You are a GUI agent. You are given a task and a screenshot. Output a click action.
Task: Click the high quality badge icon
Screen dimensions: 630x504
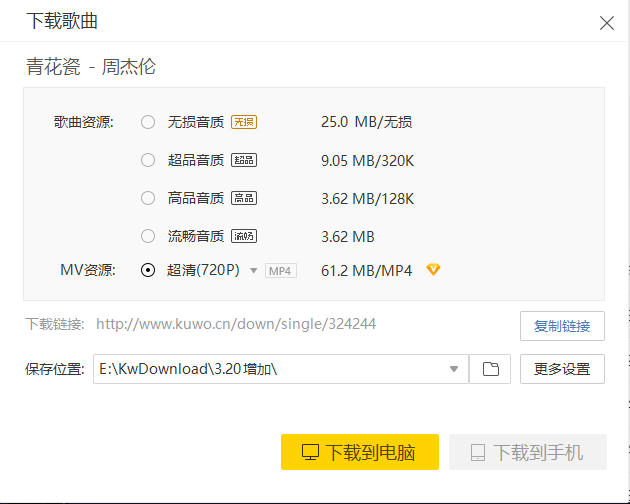[244, 198]
